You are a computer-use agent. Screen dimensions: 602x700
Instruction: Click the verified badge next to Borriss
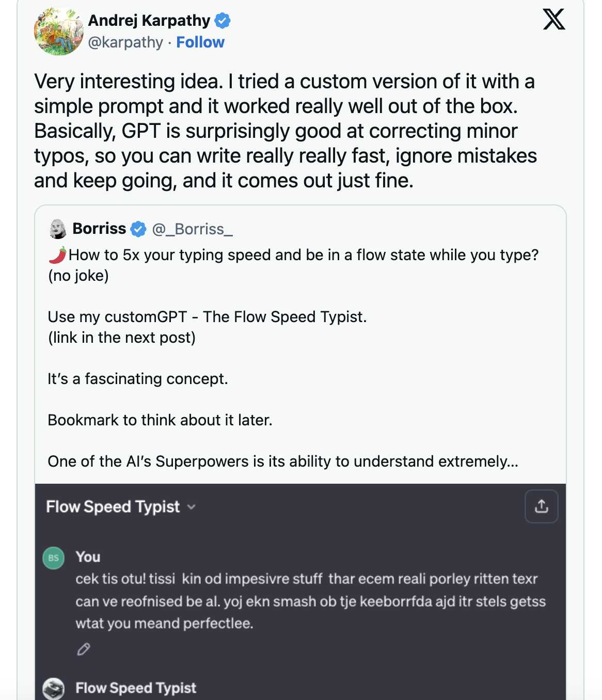(x=138, y=229)
